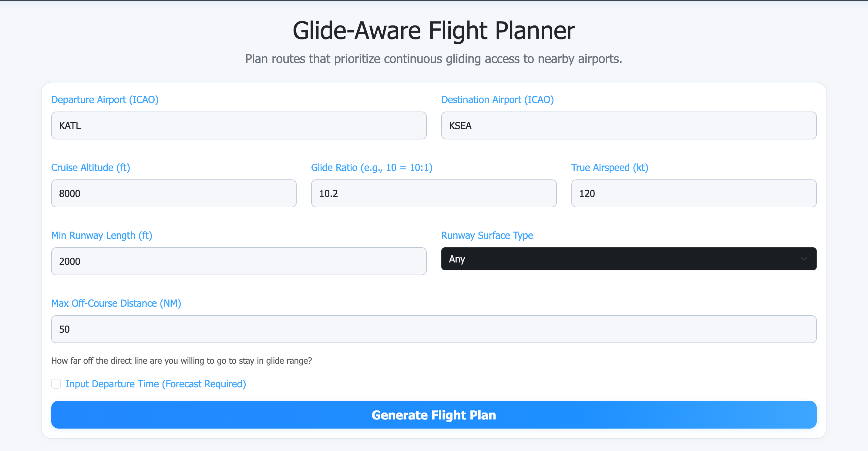Toggle the Forecast Required departure time option
This screenshot has height=451, width=868.
coord(56,384)
